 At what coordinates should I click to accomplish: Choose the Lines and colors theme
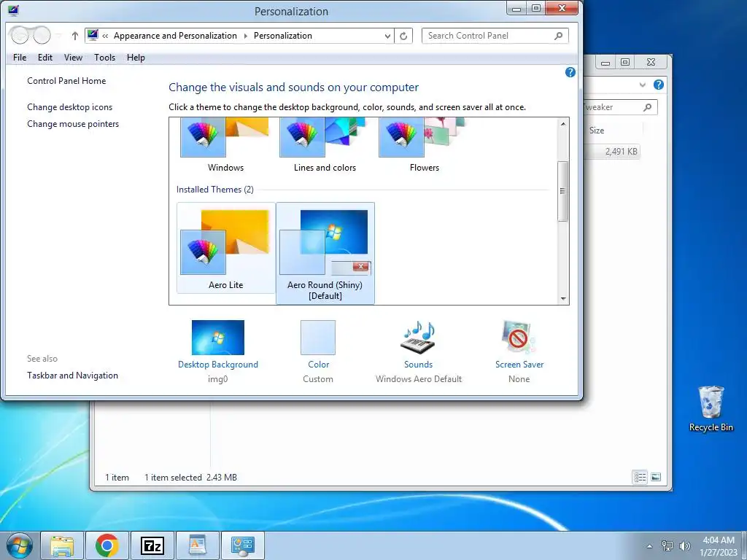coord(325,146)
